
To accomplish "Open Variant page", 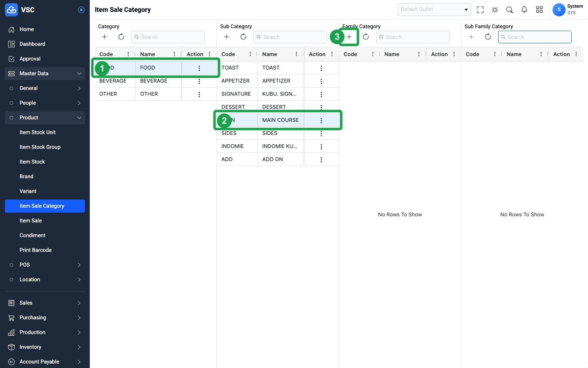I will 45,191.
